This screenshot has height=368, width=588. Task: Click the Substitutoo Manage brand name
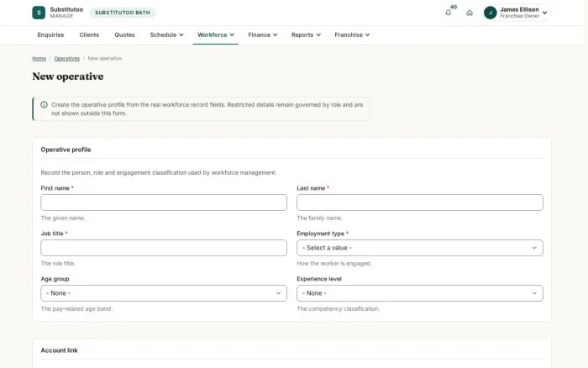point(66,13)
